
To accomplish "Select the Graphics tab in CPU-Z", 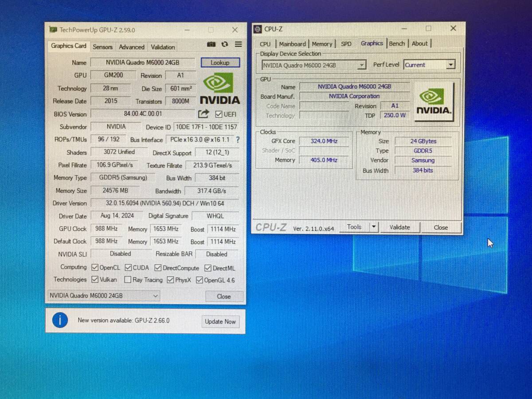I will click(372, 43).
